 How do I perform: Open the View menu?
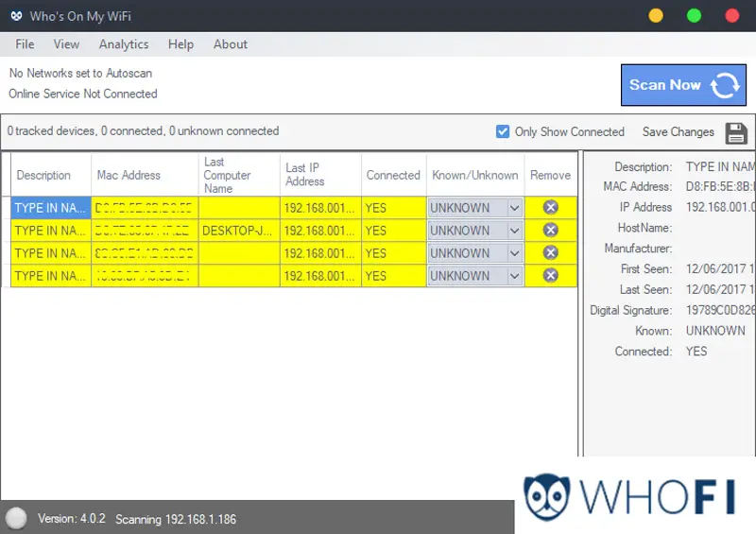[x=66, y=44]
